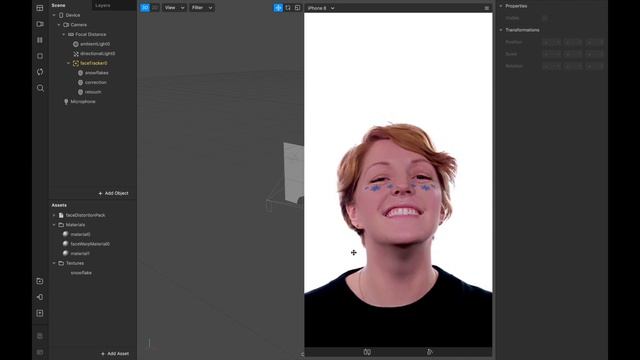Image resolution: width=640 pixels, height=360 pixels.
Task: Select the correction object in Scene
Action: pyautogui.click(x=96, y=82)
